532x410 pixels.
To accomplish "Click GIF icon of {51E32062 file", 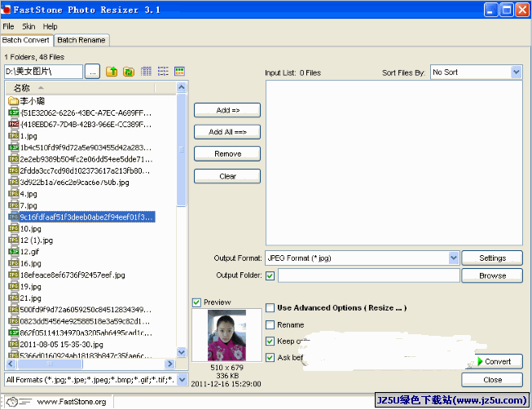I will coord(13,112).
